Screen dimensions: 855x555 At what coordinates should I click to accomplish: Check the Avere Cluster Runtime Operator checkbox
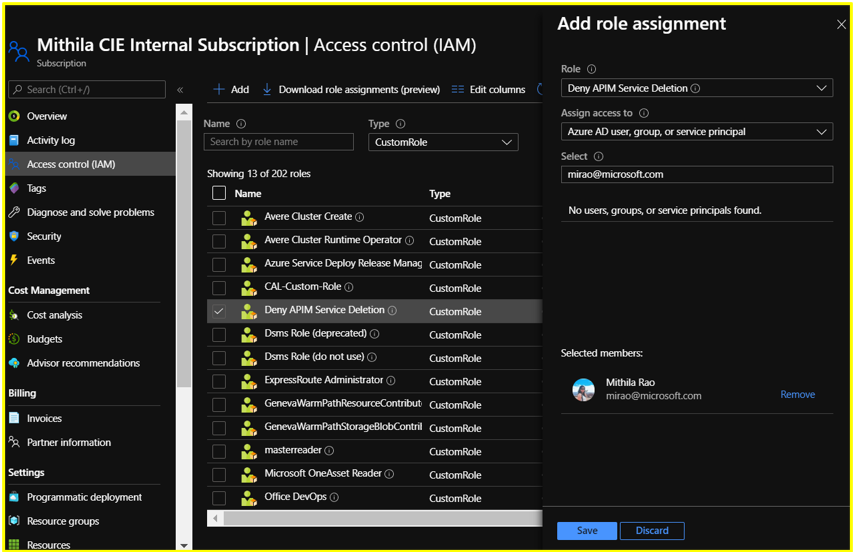coord(219,242)
